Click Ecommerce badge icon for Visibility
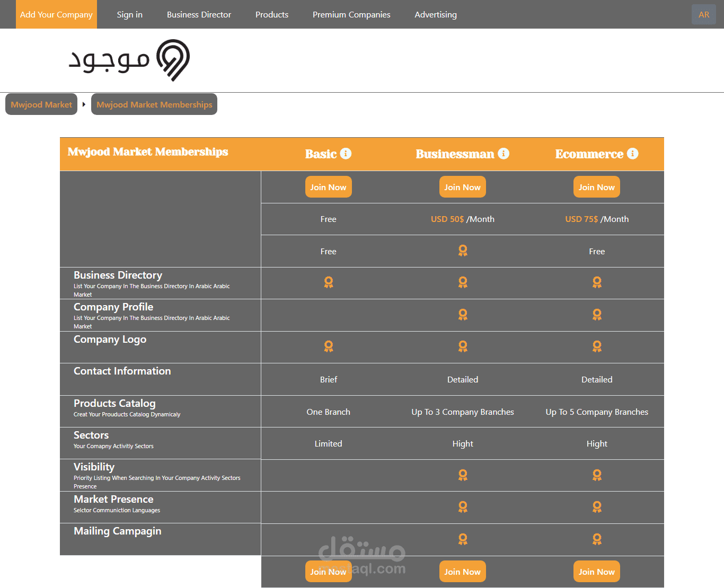The height and width of the screenshot is (588, 724). point(597,475)
